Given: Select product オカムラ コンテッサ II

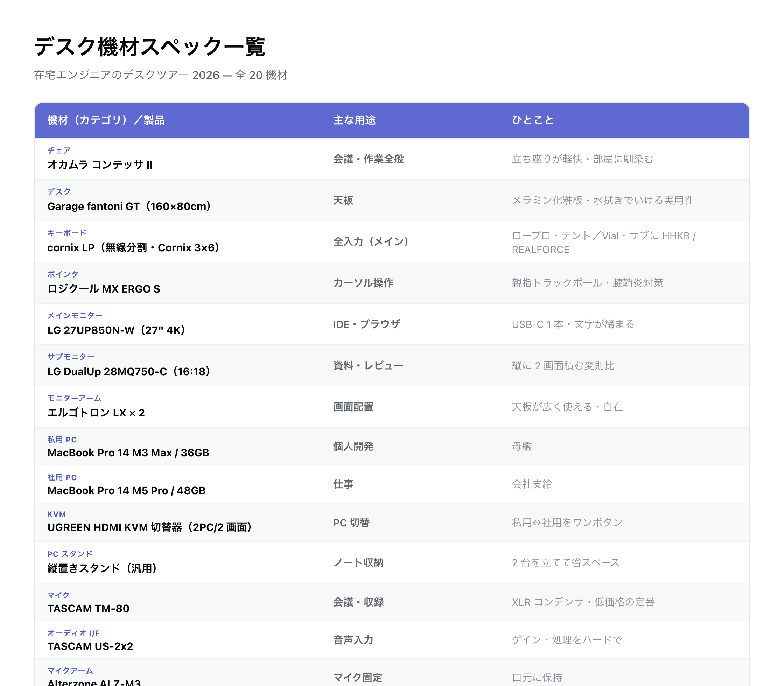Looking at the screenshot, I should 100,165.
